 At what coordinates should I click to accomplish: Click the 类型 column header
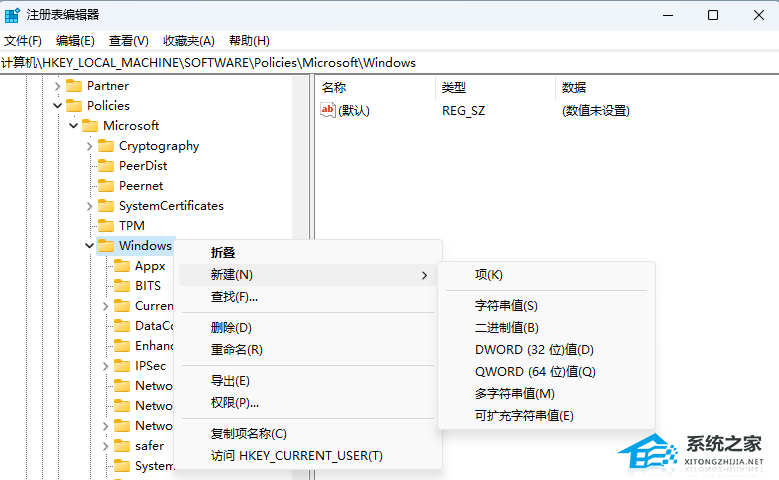[x=454, y=88]
